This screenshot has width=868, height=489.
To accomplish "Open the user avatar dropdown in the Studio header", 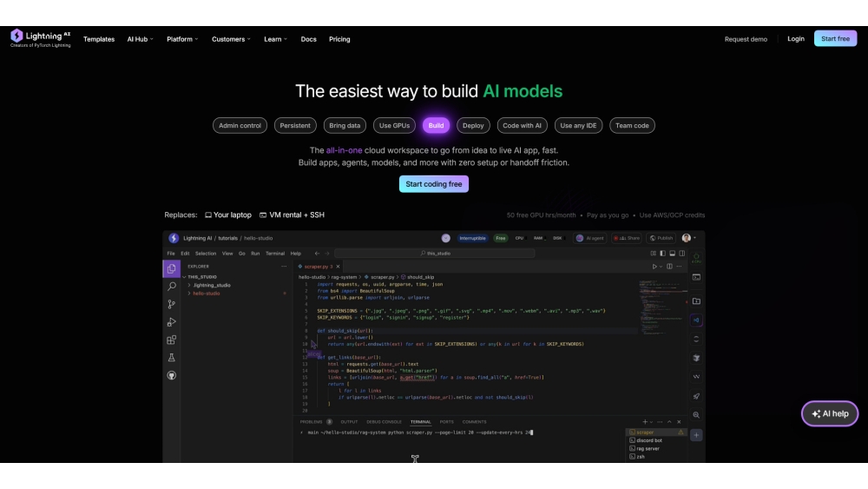I will pos(689,238).
